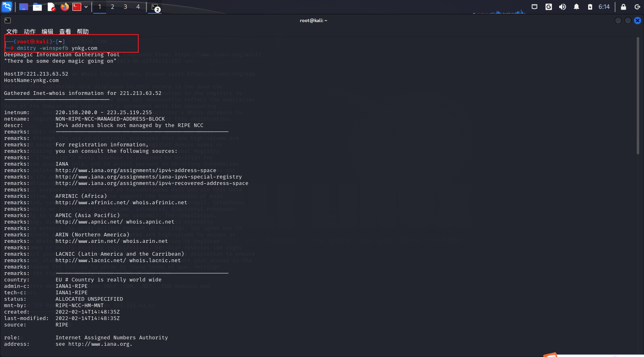The image size is (644, 357).
Task: Click Gathered Inet-whois information line
Action: click(83, 93)
